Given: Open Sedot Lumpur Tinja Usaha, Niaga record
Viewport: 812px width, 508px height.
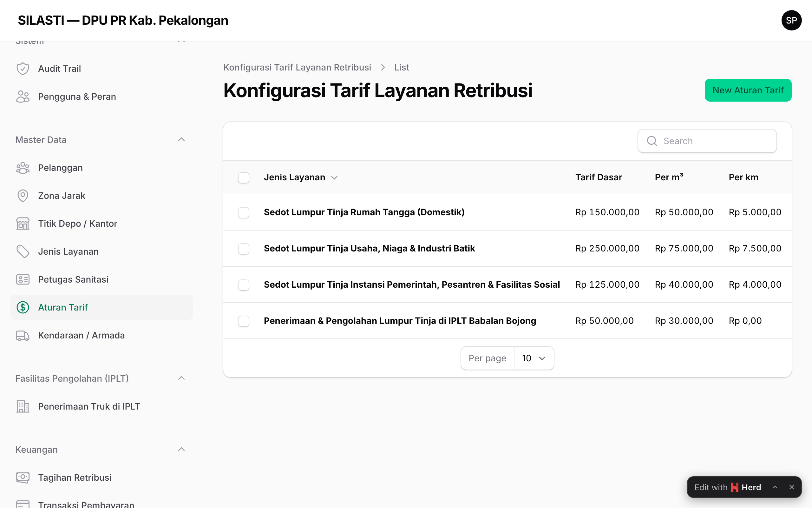Looking at the screenshot, I should pyautogui.click(x=369, y=248).
